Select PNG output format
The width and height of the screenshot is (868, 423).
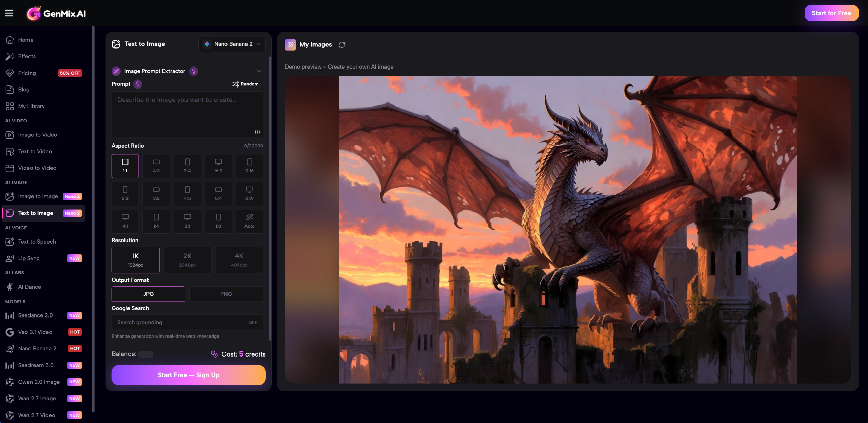click(226, 294)
